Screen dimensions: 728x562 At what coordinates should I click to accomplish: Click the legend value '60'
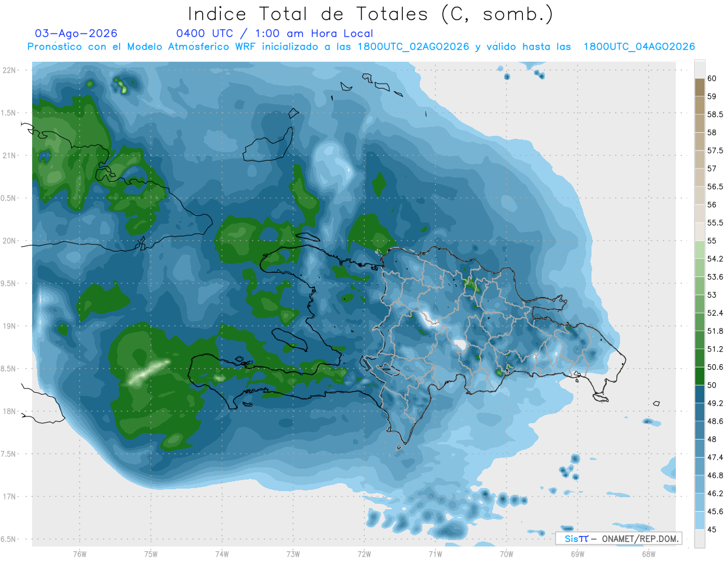coord(712,78)
